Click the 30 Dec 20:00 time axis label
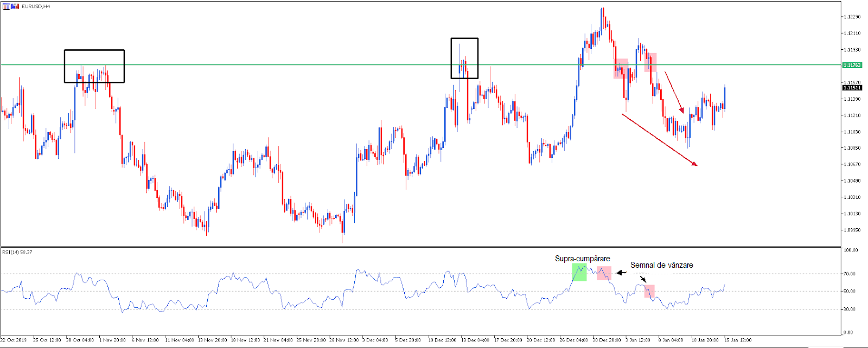Image resolution: width=868 pixels, height=348 pixels. [607, 340]
